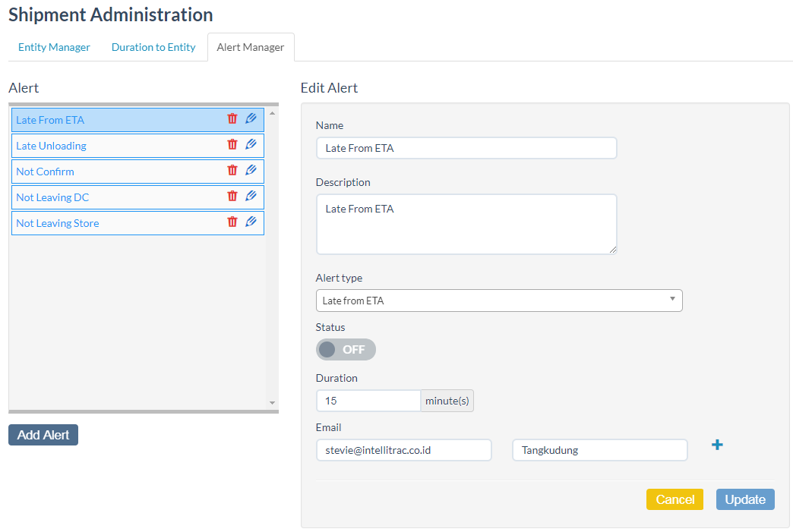Delete the Not Leaving Store alert

click(x=232, y=222)
